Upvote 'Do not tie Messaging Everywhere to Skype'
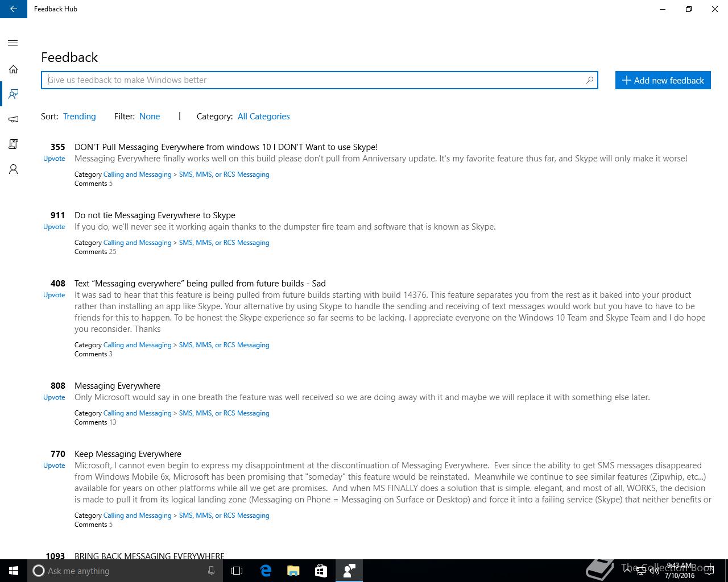Image resolution: width=728 pixels, height=582 pixels. [x=54, y=227]
